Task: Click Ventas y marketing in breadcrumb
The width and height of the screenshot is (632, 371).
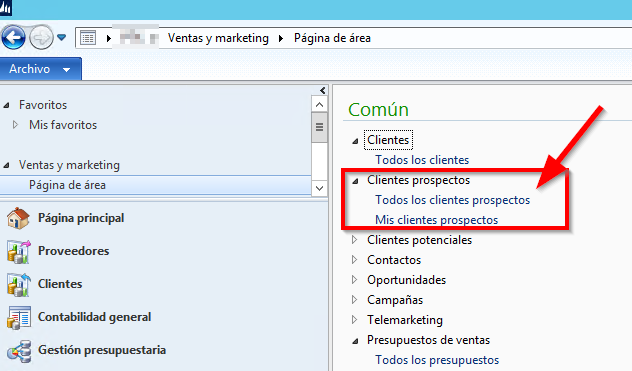Action: [218, 38]
